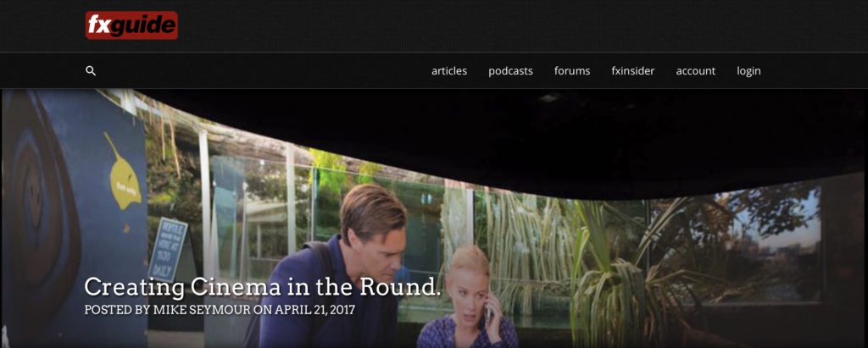Click the login link
This screenshot has height=348, width=868.
[748, 71]
